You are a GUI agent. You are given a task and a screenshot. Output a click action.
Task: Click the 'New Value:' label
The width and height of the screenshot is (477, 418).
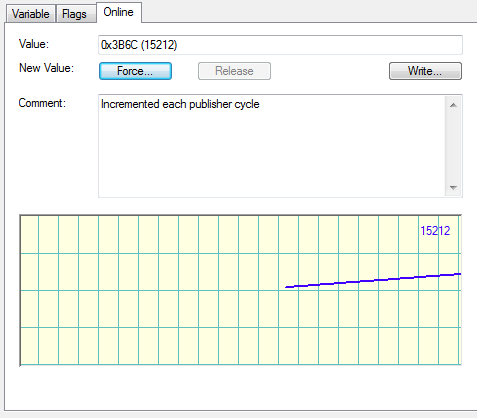[46, 68]
